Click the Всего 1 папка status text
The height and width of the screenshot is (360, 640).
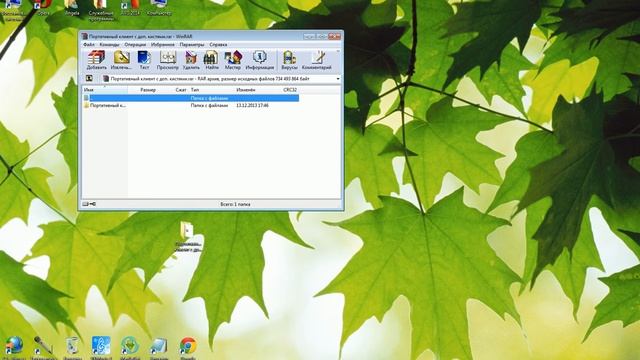[235, 204]
